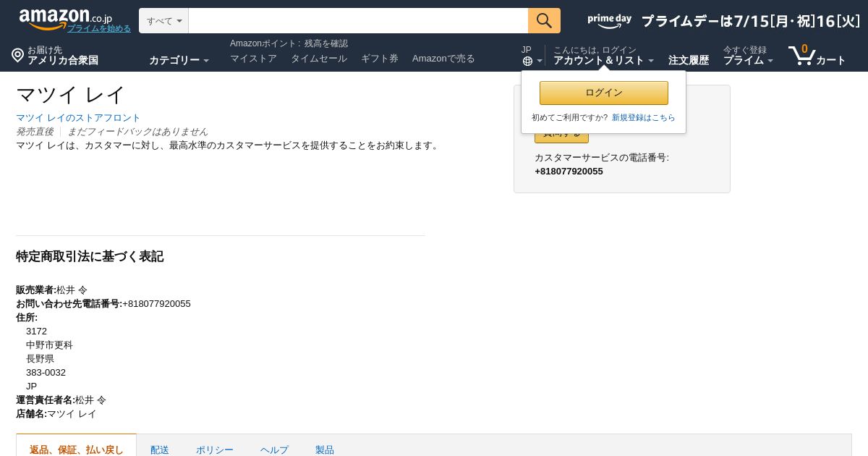The height and width of the screenshot is (456, 868).
Task: Click the postal code 383-0032 text
Action: (x=46, y=373)
